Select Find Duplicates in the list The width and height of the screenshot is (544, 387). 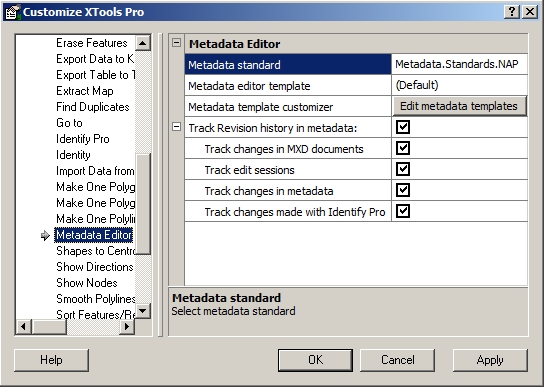point(93,107)
